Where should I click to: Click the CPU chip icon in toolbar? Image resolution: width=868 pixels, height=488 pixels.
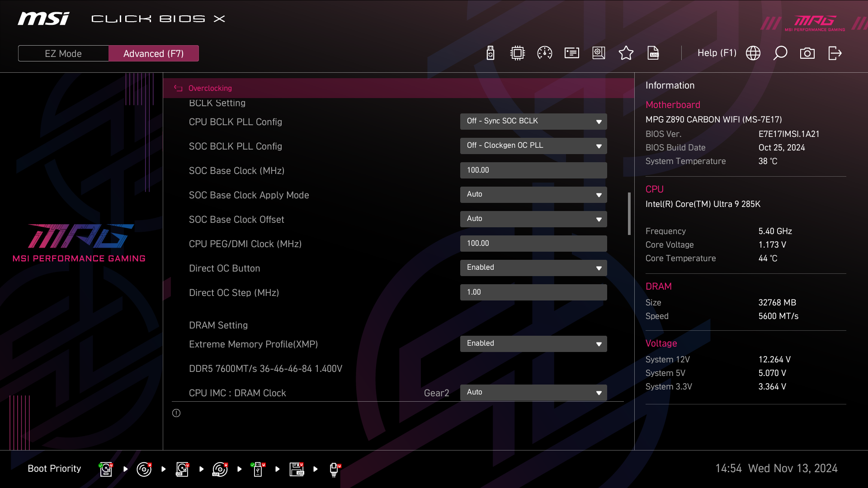pos(517,53)
